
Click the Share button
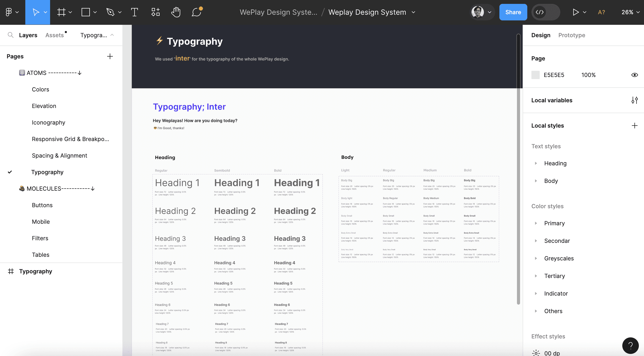[513, 12]
